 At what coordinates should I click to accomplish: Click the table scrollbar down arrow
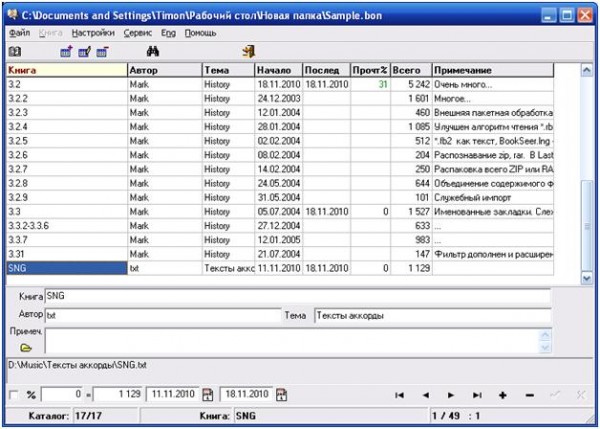point(587,278)
